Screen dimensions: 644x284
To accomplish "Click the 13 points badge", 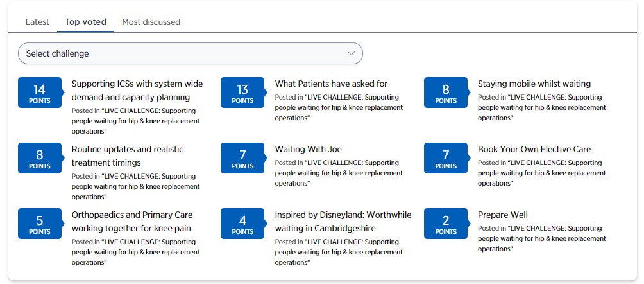I will [x=242, y=93].
